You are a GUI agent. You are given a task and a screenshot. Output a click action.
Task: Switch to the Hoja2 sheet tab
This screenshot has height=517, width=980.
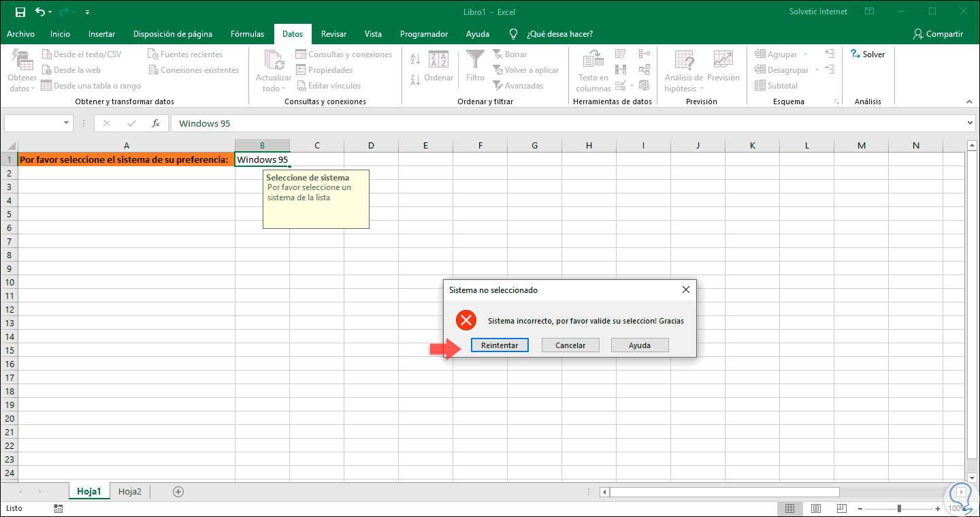129,491
